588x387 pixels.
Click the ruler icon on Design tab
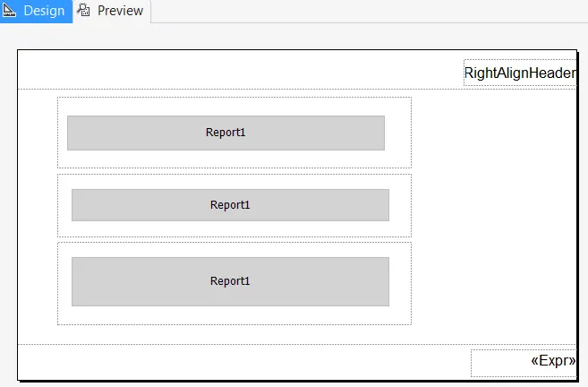tap(9, 10)
